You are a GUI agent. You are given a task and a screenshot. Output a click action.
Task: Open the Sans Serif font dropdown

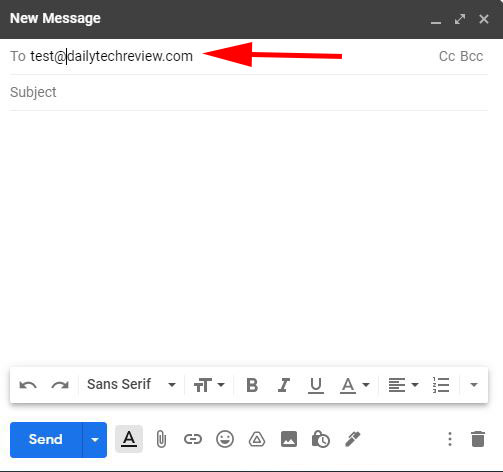131,385
